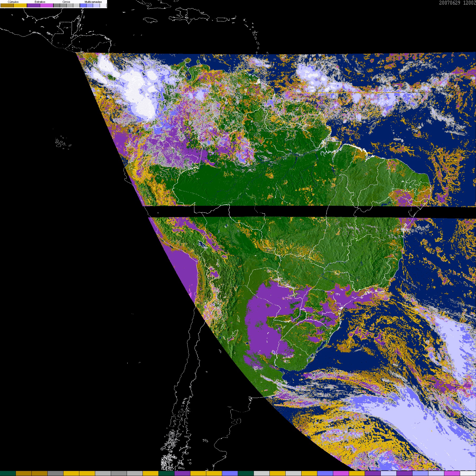Click the 20070629 1200Z timestamp text
This screenshot has width=476, height=476.
click(457, 3)
